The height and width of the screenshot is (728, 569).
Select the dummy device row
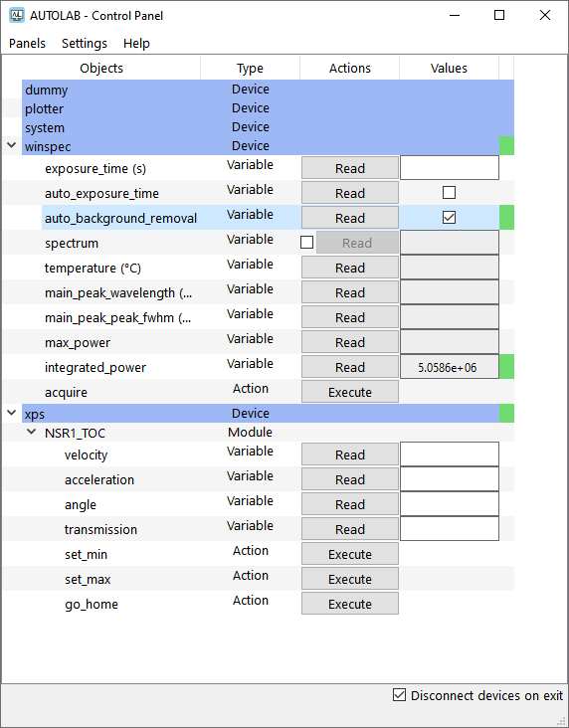pyautogui.click(x=268, y=90)
